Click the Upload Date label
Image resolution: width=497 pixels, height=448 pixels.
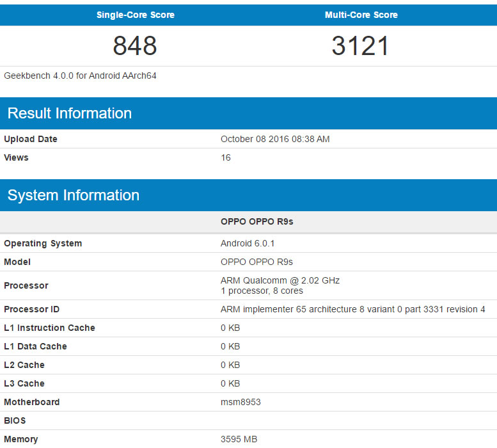pyautogui.click(x=31, y=139)
